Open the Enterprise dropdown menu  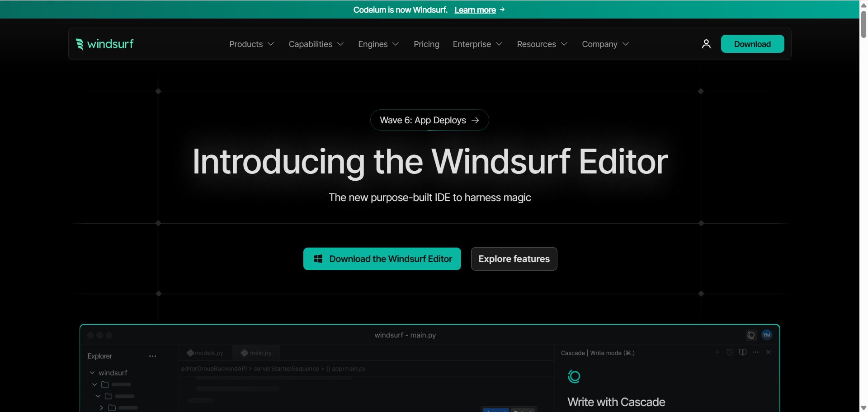tap(478, 44)
